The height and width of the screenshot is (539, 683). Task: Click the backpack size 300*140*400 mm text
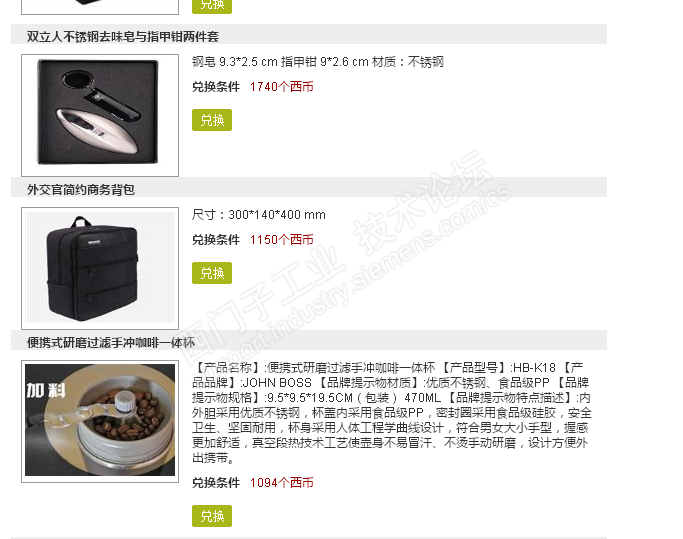tap(259, 215)
